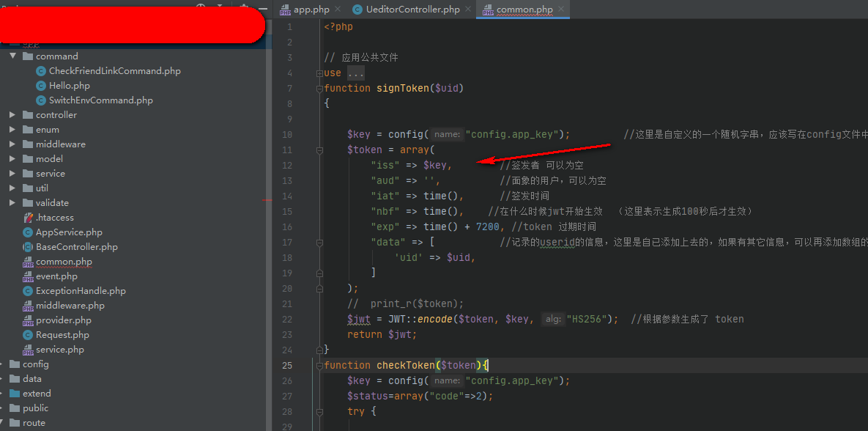Click the provider.php file icon in tree
This screenshot has width=868, height=431.
[28, 320]
